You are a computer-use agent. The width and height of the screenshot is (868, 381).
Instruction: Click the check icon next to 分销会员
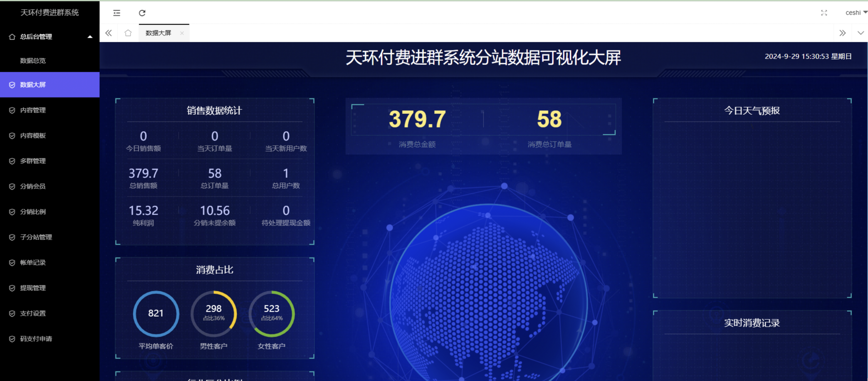12,186
